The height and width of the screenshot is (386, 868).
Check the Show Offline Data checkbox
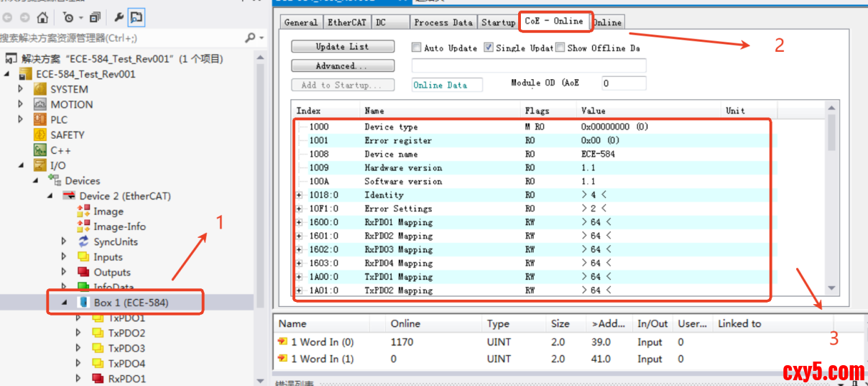coord(560,47)
